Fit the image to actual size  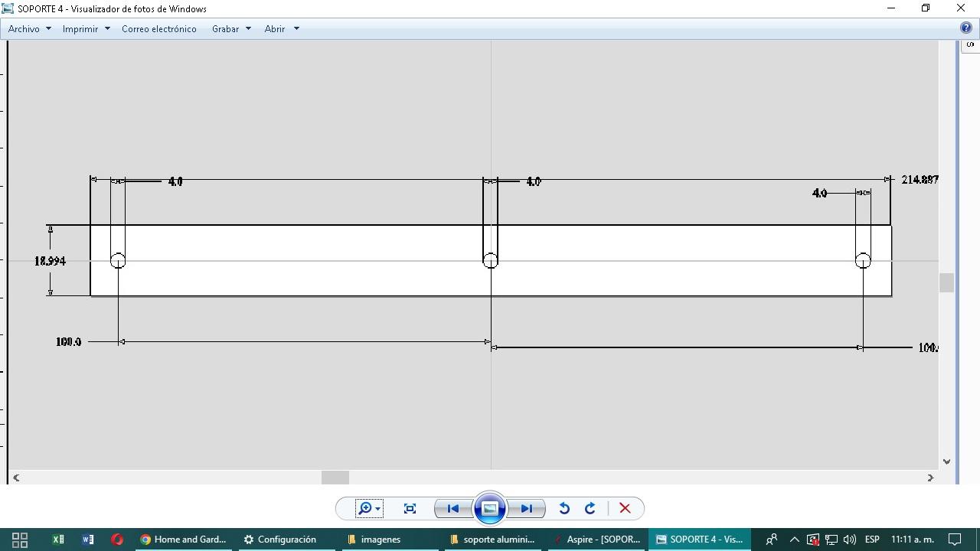click(x=410, y=508)
